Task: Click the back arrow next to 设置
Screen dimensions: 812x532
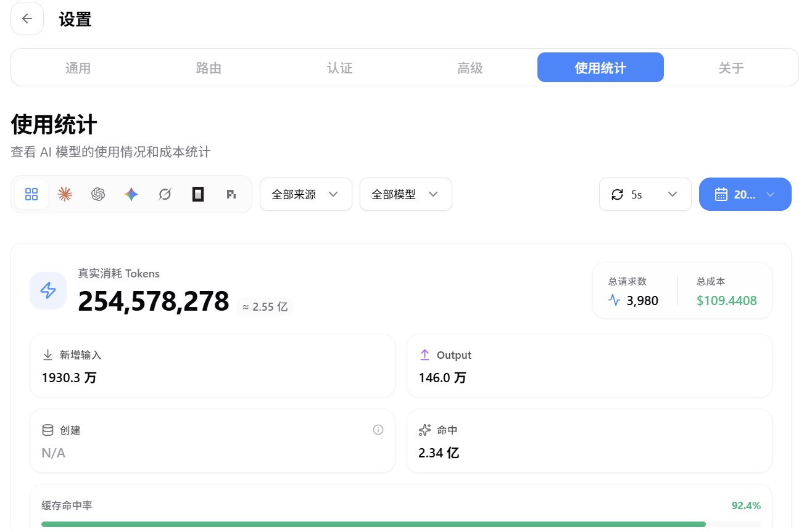Action: click(x=27, y=18)
